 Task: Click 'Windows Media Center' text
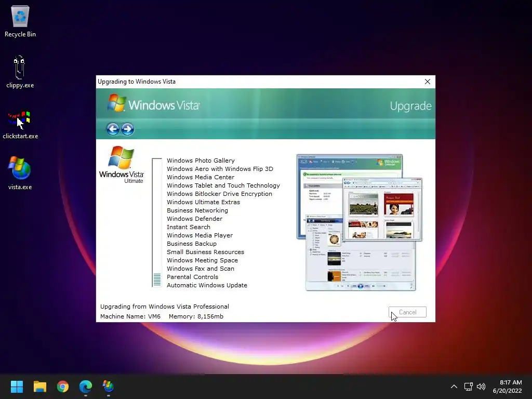pos(201,177)
